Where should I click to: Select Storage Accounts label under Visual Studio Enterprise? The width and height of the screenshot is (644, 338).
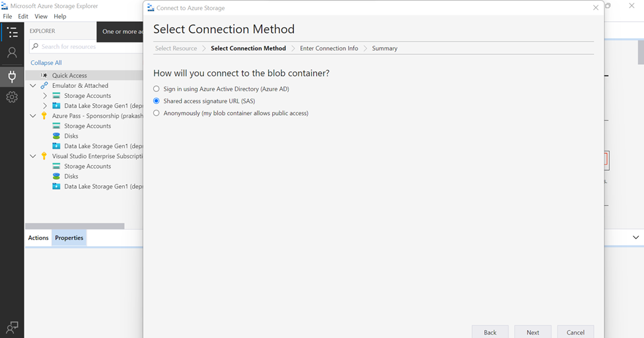pyautogui.click(x=87, y=166)
